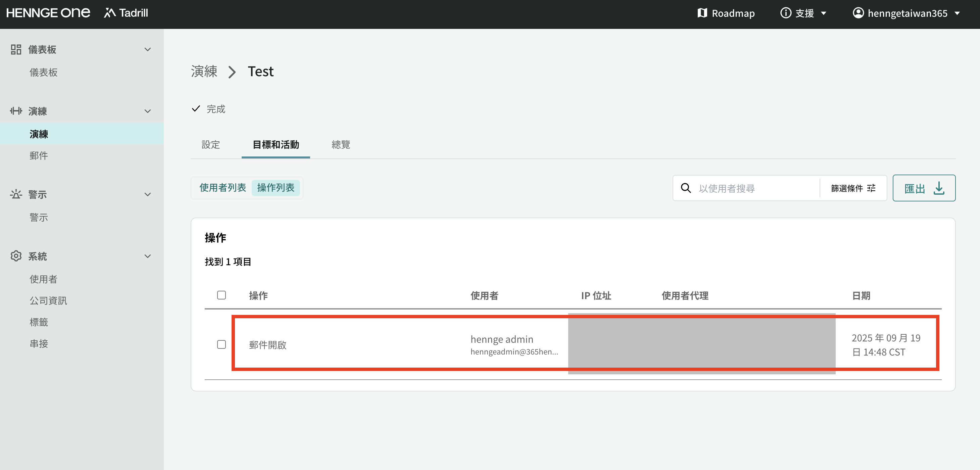Focus the 以使用者搜尋 search field
This screenshot has width=980, height=470.
[x=755, y=188]
